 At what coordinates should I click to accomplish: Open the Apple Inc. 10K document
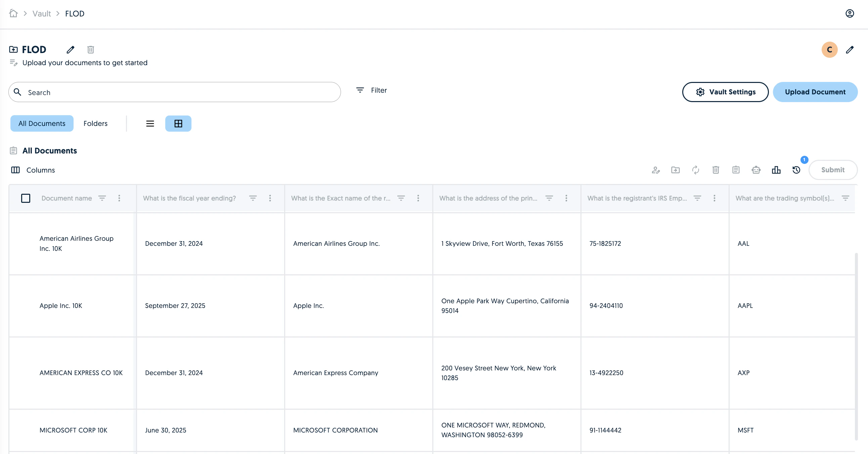click(x=61, y=306)
